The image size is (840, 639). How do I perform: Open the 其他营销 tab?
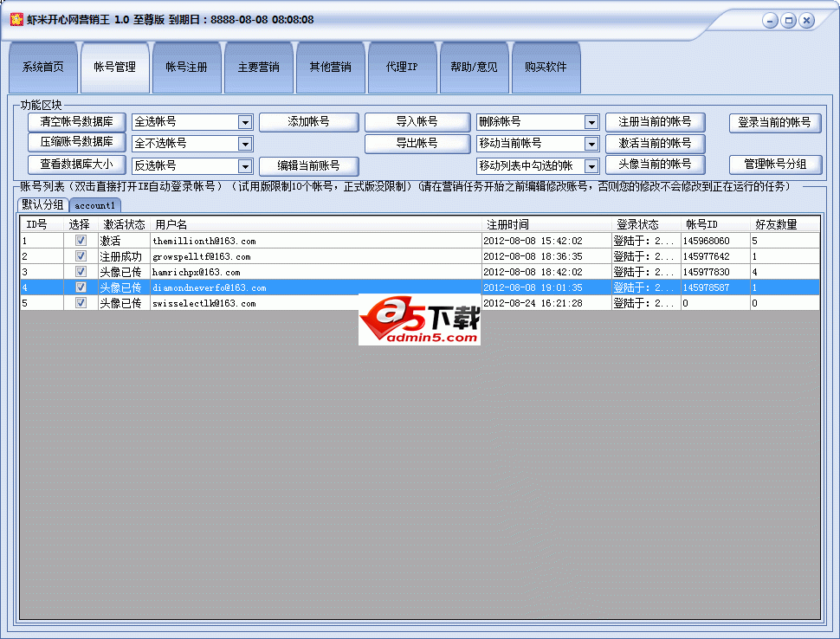point(330,67)
